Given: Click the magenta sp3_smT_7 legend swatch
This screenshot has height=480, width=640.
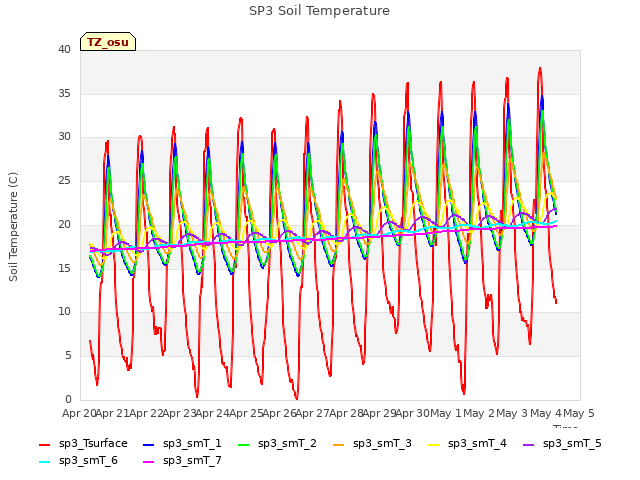Looking at the screenshot, I should (x=149, y=462).
